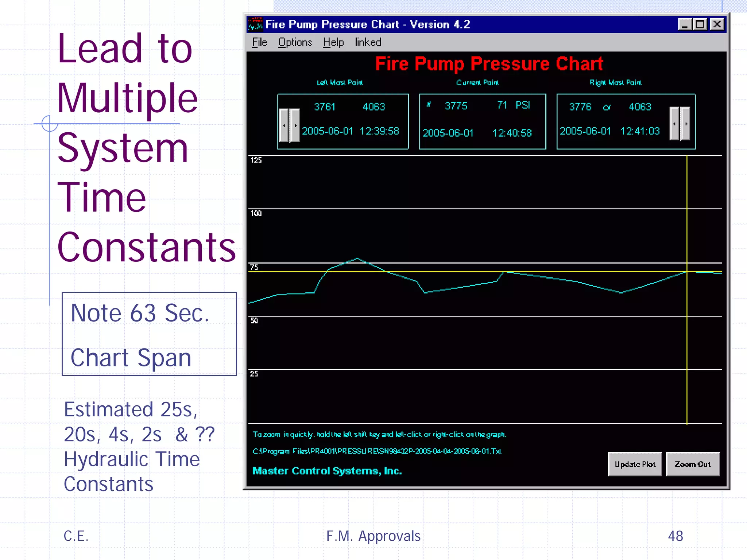Click the Right Most Point heading
Screen dimensions: 747x560
pos(616,83)
